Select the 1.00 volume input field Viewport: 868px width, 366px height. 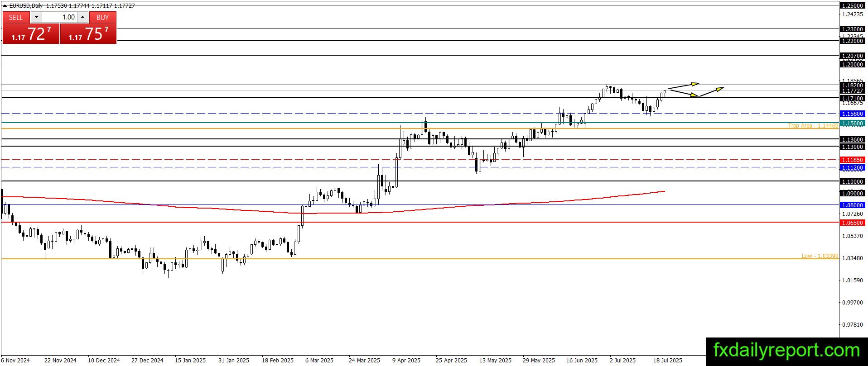[59, 17]
